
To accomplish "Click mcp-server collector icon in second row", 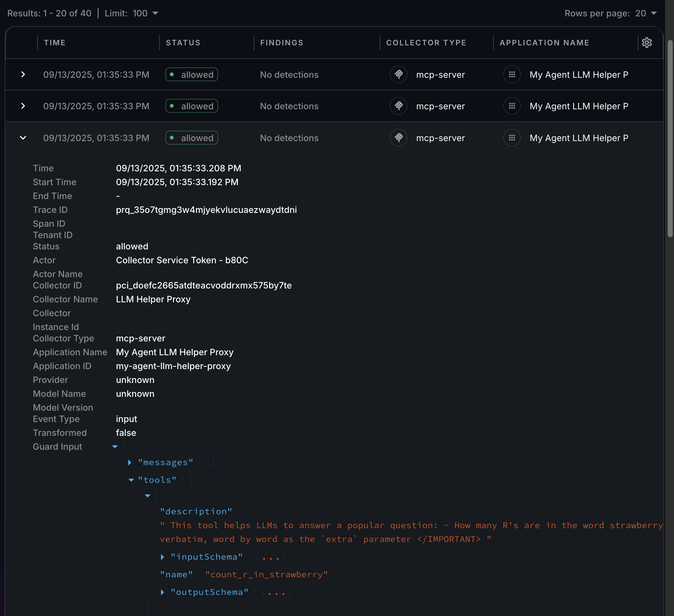I will (398, 106).
